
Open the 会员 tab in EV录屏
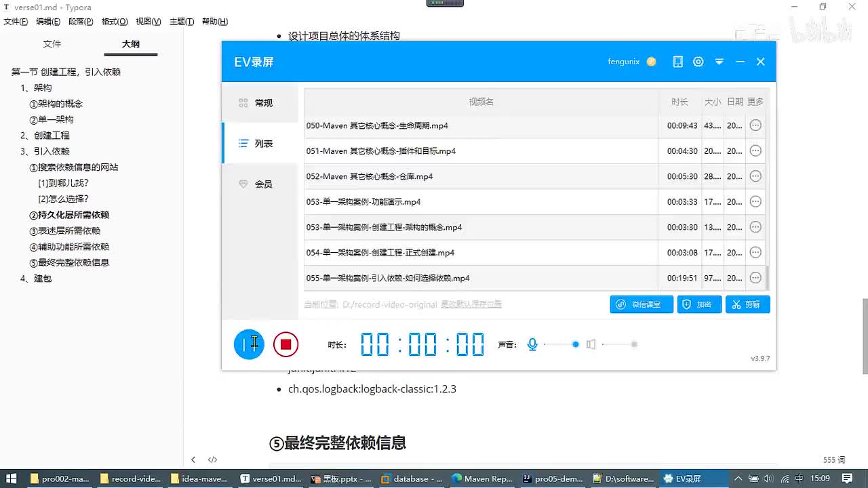[260, 184]
